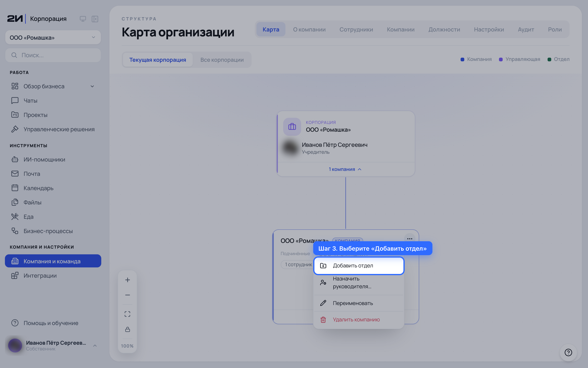Choose Добавить отдел in context menu
Screen dimensions: 588x368
click(359, 266)
